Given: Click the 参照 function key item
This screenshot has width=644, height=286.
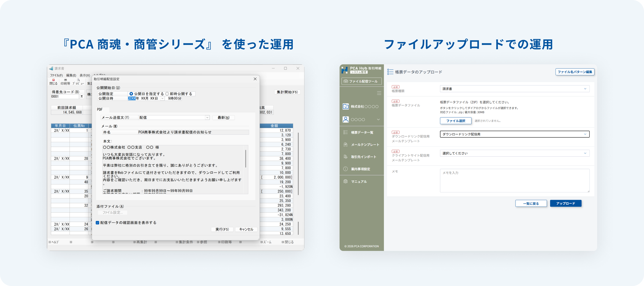Looking at the screenshot, I should [202, 242].
